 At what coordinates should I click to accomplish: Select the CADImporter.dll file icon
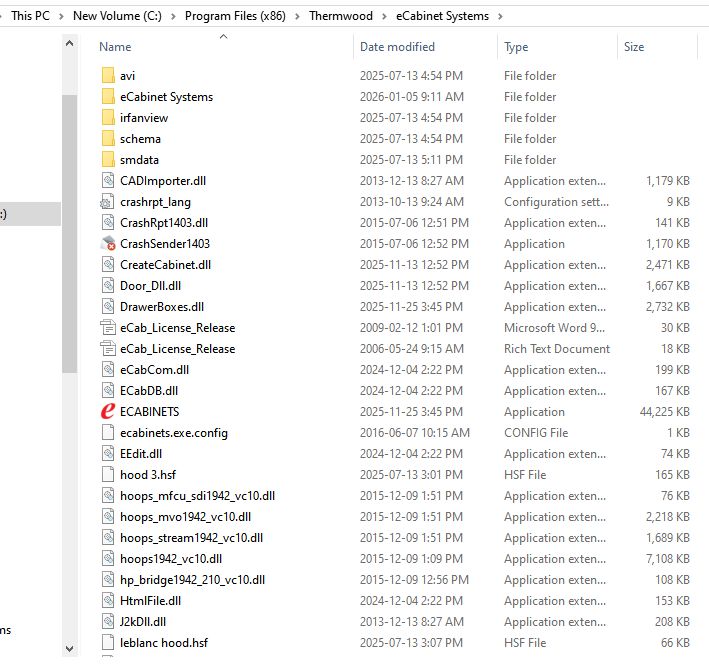tap(109, 181)
